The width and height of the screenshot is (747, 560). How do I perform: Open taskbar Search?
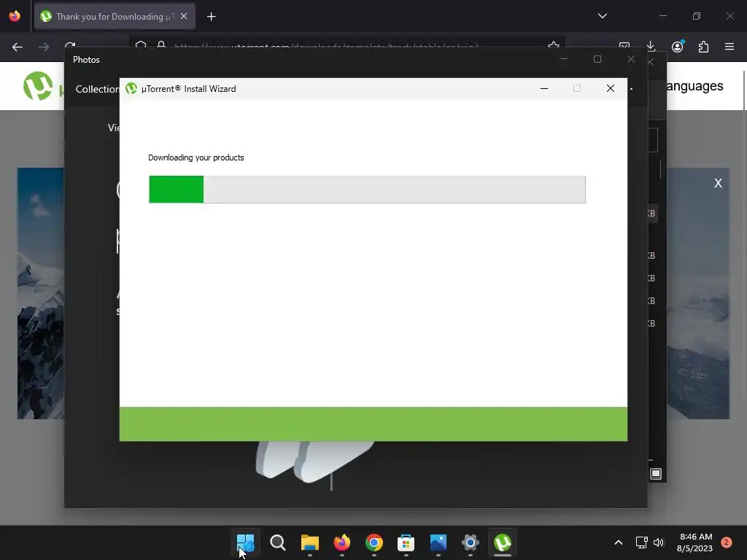click(x=278, y=542)
